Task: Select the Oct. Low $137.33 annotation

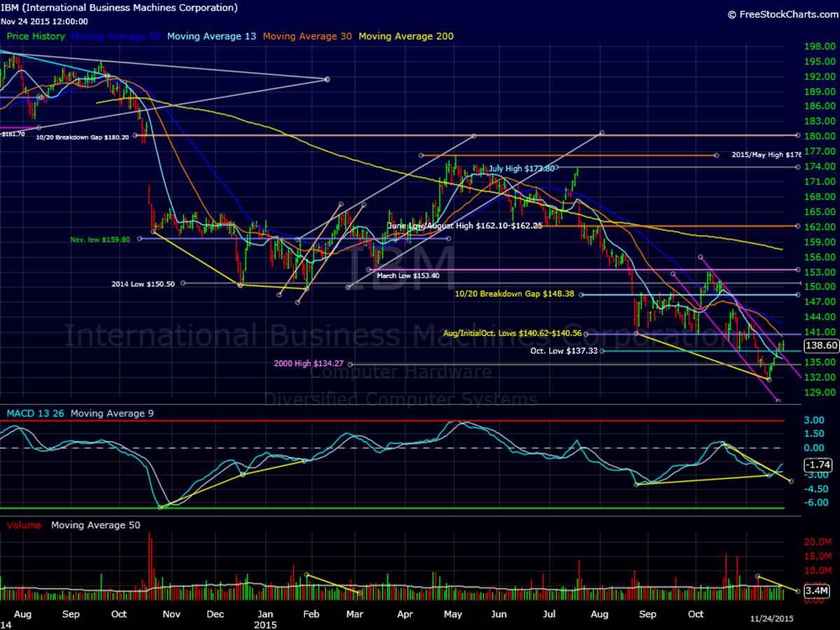Action: pos(564,351)
